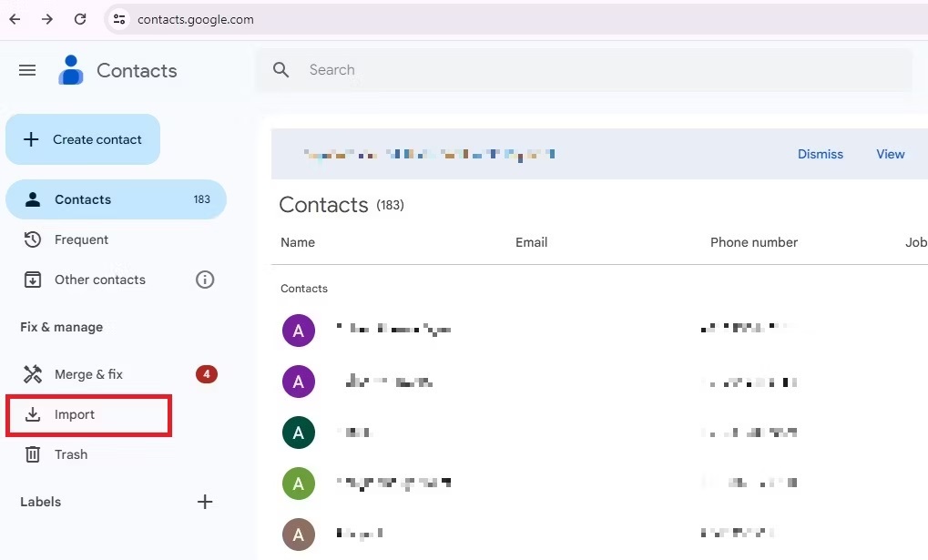Click the Google Contacts logo icon
Screen dimensions: 928x560
[70, 70]
